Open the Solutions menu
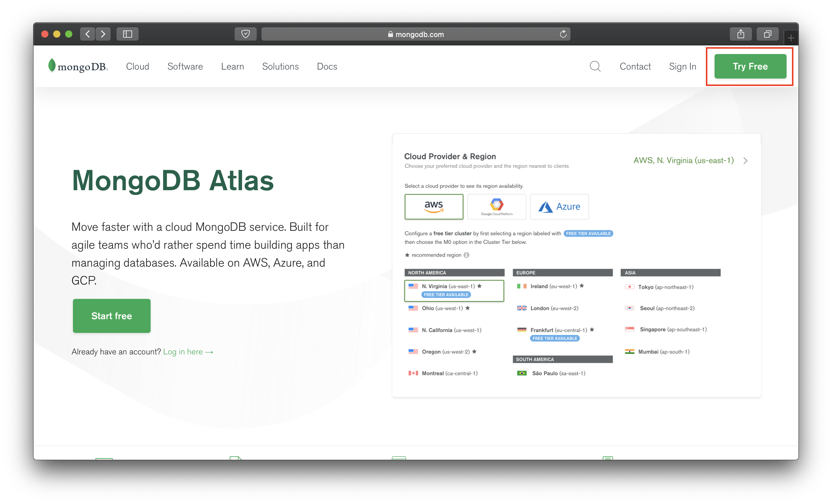The width and height of the screenshot is (832, 504). pos(280,67)
